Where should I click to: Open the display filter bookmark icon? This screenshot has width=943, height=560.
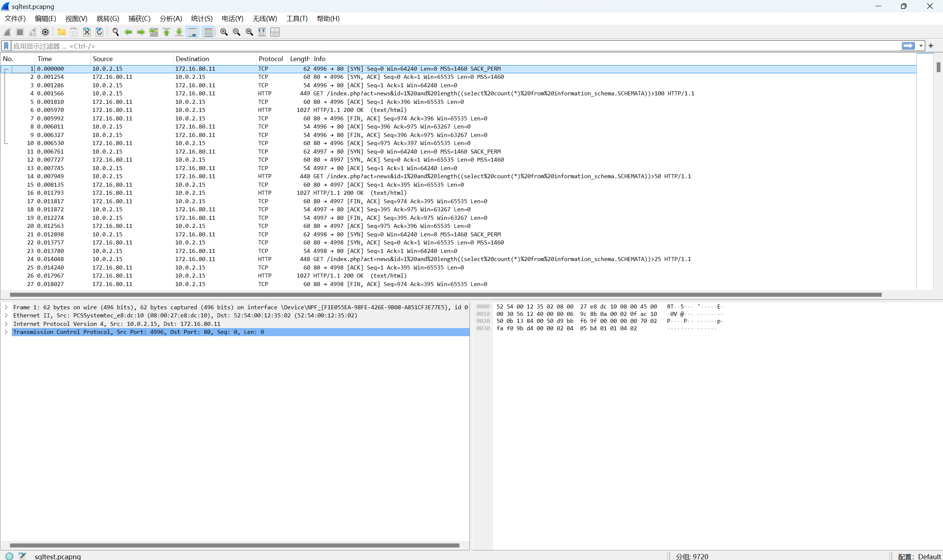point(6,46)
